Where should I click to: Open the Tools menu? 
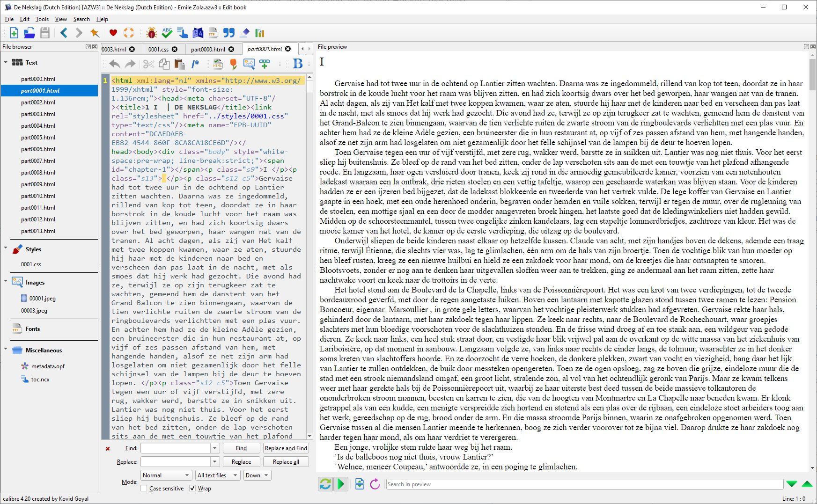coord(42,19)
